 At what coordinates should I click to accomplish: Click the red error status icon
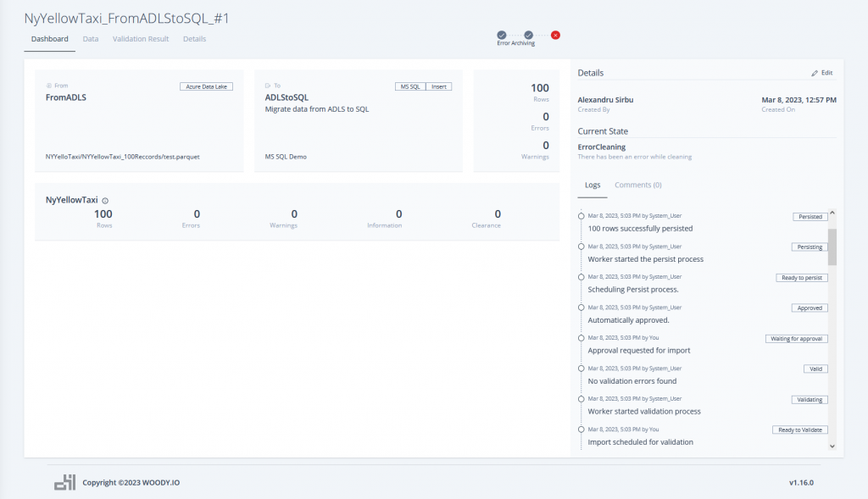coord(555,35)
